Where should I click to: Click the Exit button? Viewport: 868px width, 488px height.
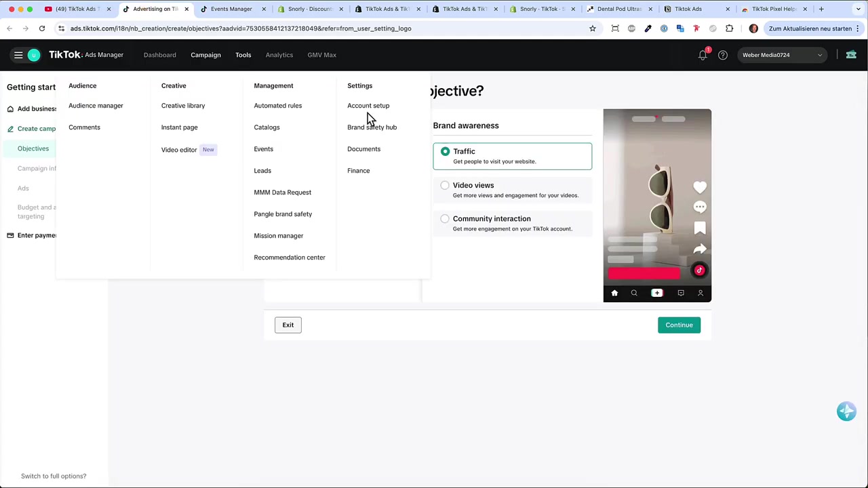pyautogui.click(x=288, y=325)
